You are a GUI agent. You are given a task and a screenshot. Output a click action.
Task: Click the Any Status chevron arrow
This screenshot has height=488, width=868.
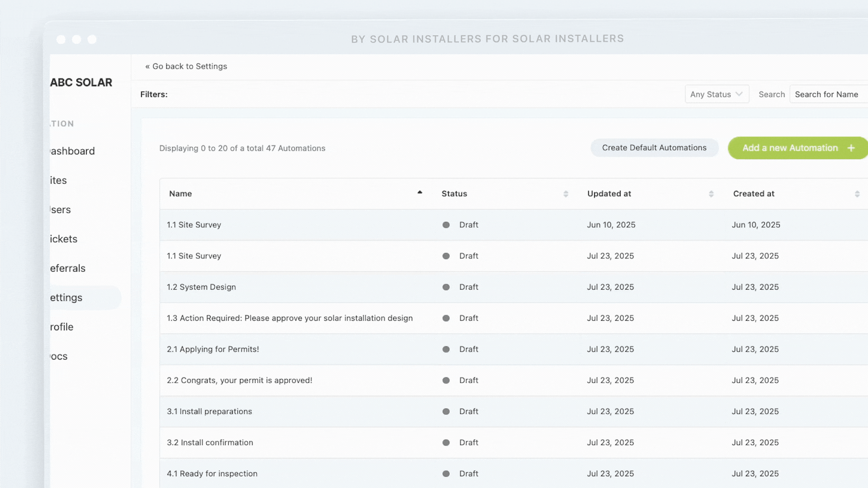[739, 94]
